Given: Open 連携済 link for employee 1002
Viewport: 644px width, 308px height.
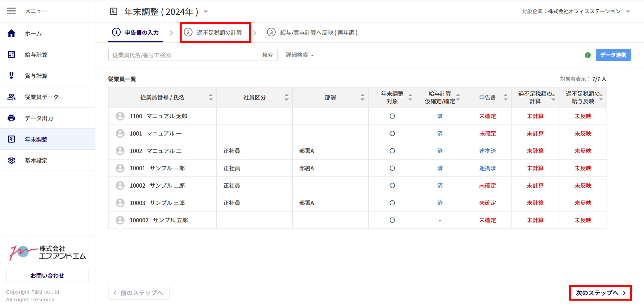Looking at the screenshot, I should [x=488, y=151].
